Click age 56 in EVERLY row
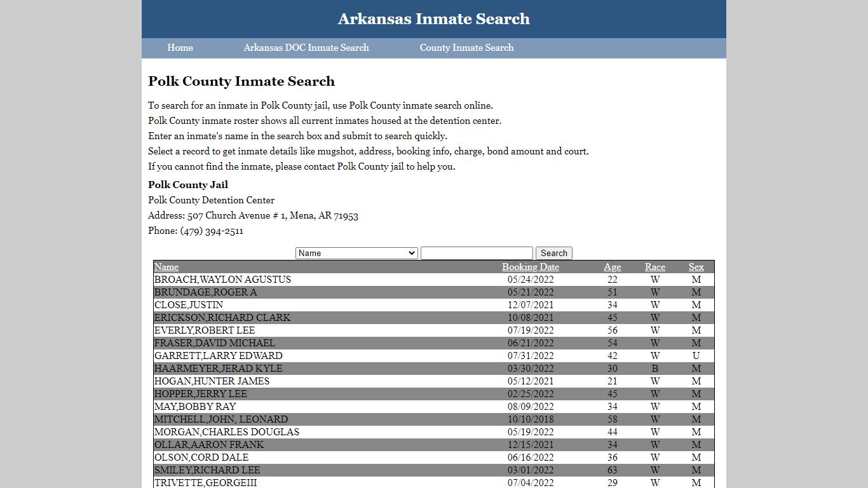 (613, 330)
